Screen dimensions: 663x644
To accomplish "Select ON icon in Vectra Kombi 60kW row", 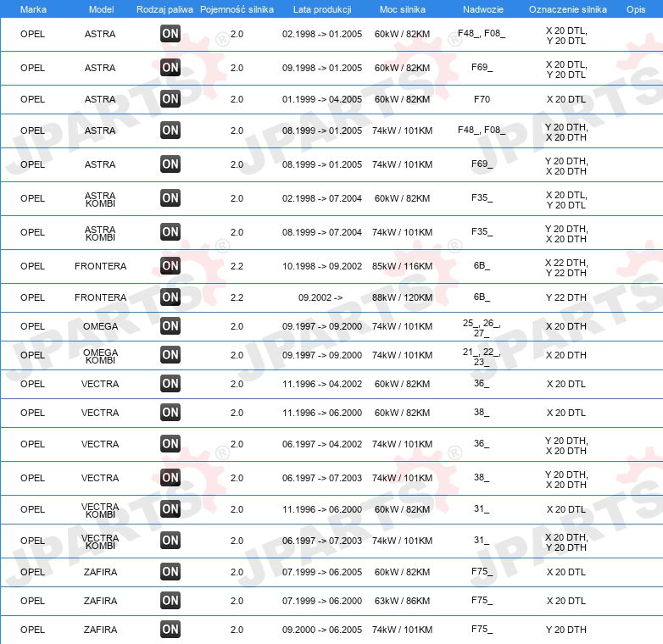I will 170,508.
